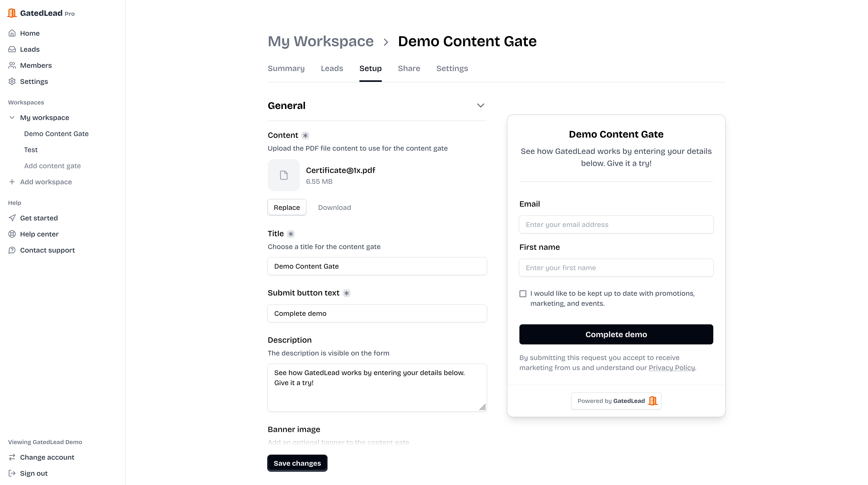868x485 pixels.
Task: Click the Sign out icon
Action: (x=12, y=473)
